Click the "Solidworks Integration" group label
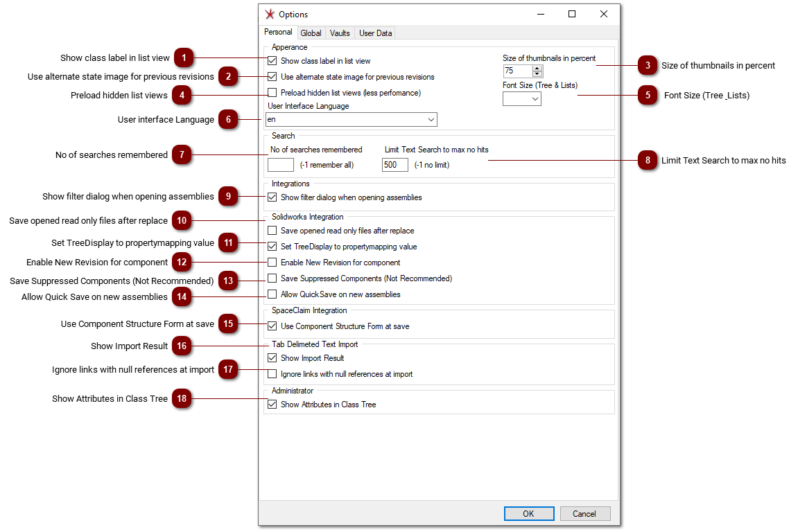Viewport: 798px width, 532px height. 307,217
